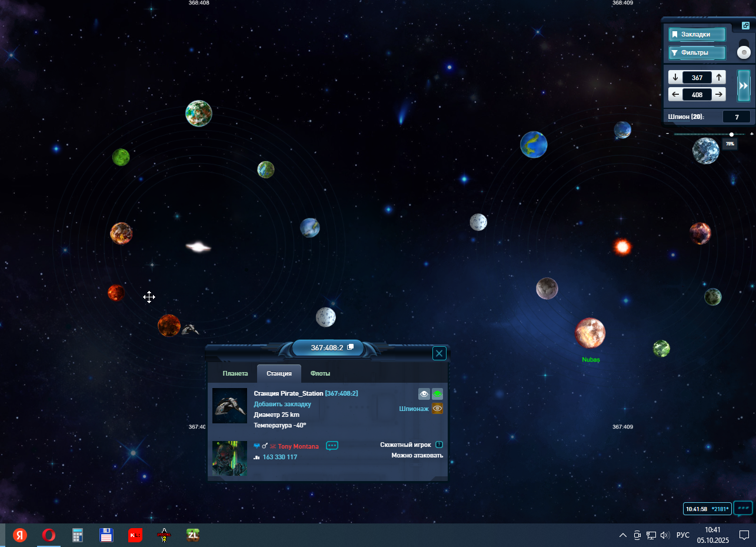Switch to the Планета tab

235,374
